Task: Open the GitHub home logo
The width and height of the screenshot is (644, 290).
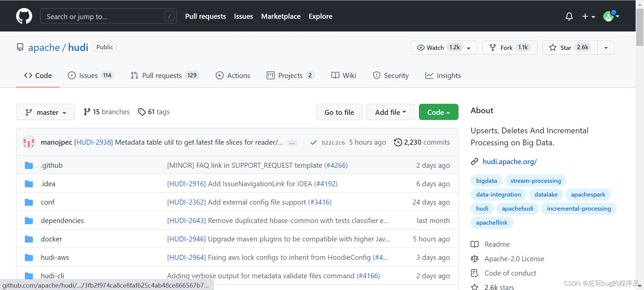Action: click(24, 16)
